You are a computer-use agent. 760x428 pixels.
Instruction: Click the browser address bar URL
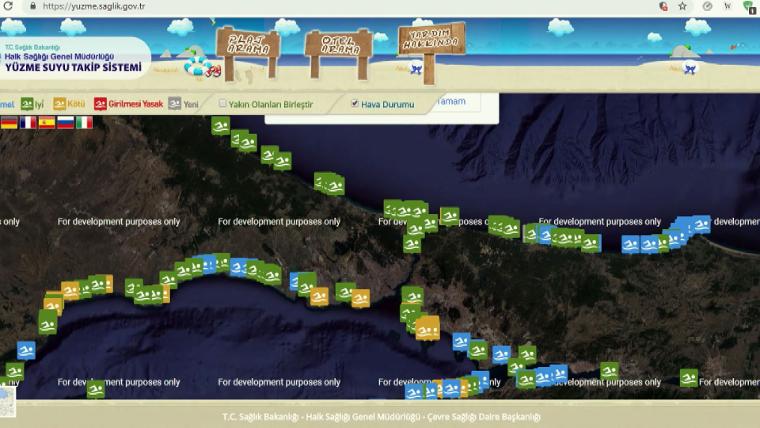pyautogui.click(x=94, y=6)
